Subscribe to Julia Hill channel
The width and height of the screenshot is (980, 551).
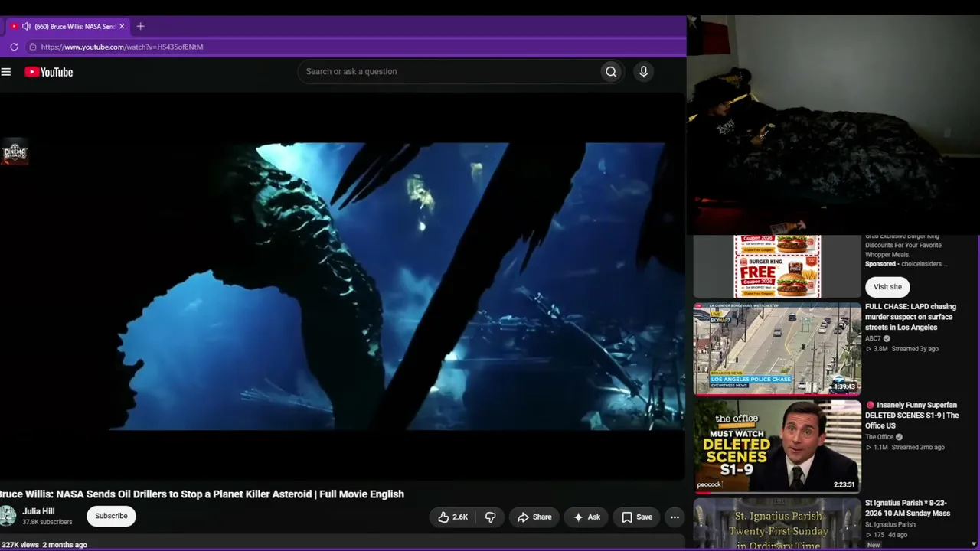pos(111,516)
